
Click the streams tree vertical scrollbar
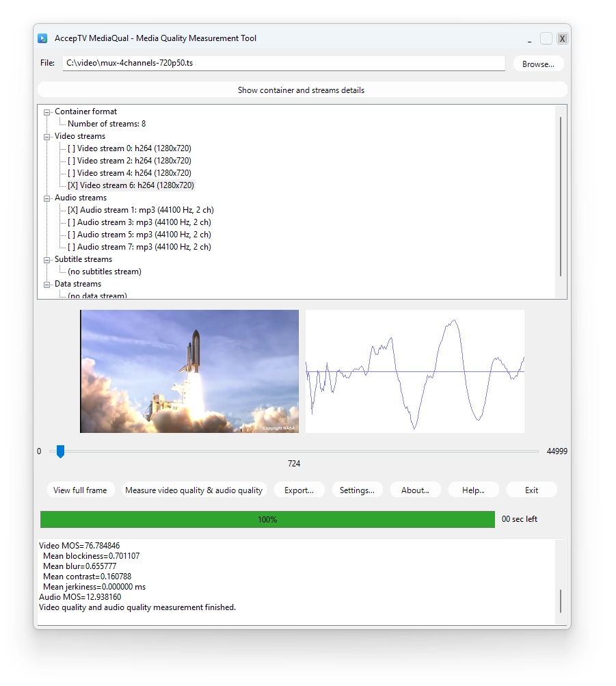click(561, 197)
